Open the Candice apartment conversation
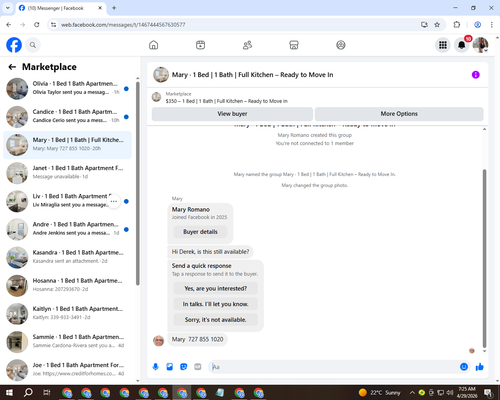This screenshot has height=400, width=500. click(x=67, y=117)
